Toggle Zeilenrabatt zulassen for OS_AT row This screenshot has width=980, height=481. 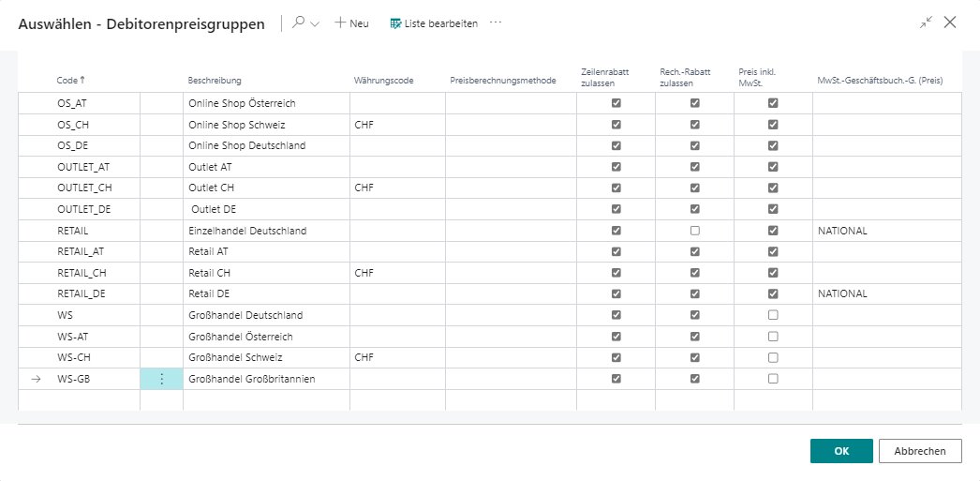coord(616,103)
